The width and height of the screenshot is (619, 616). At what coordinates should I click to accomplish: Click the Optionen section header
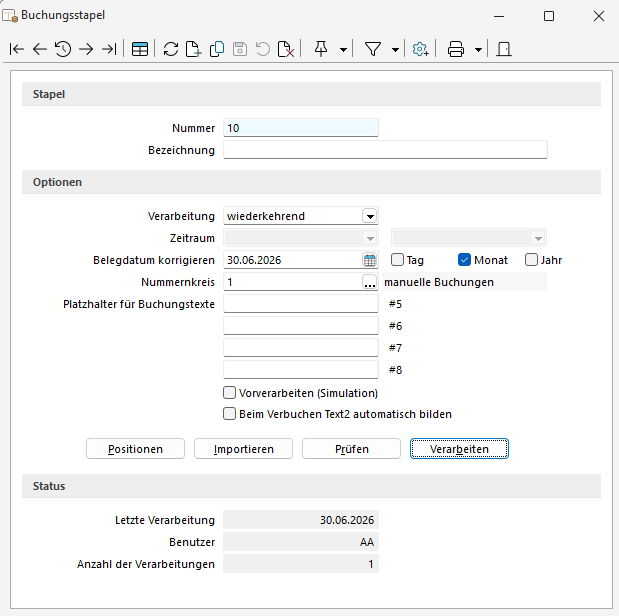tap(311, 182)
